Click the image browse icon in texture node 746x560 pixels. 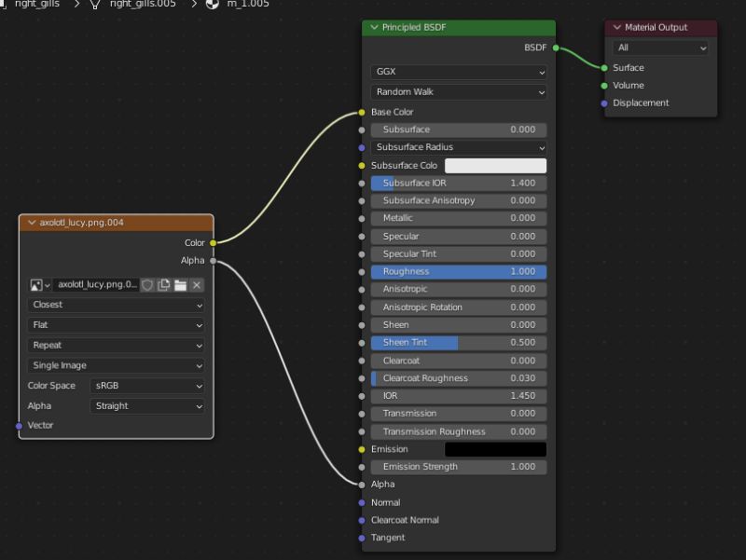pyautogui.click(x=39, y=285)
